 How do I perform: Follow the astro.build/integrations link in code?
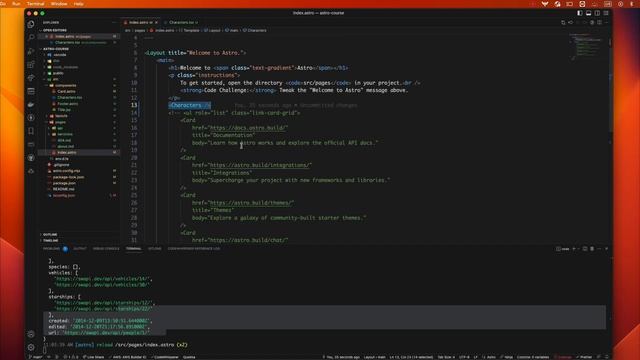[x=260, y=165]
